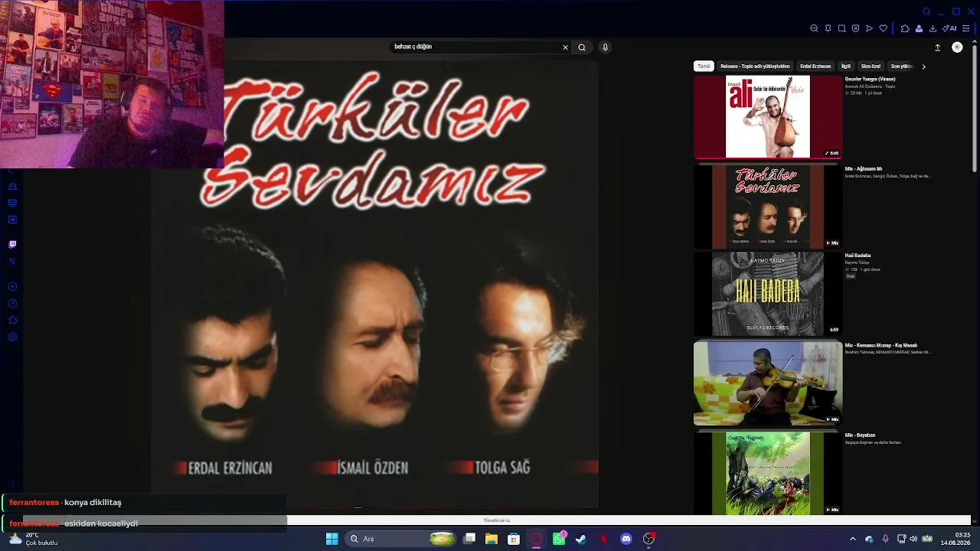980x551 pixels.
Task: Open Discord from the taskbar
Action: pyautogui.click(x=626, y=539)
